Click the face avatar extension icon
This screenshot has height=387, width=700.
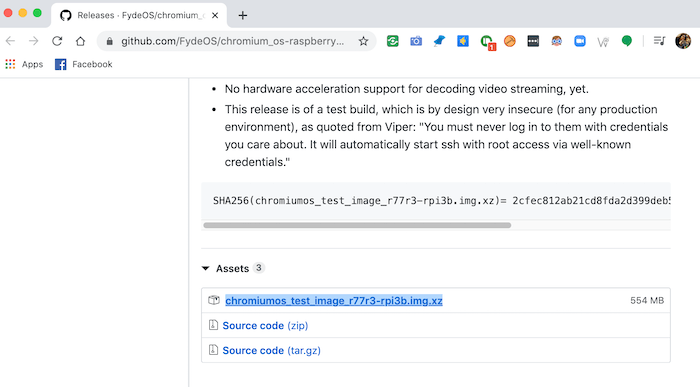click(556, 41)
